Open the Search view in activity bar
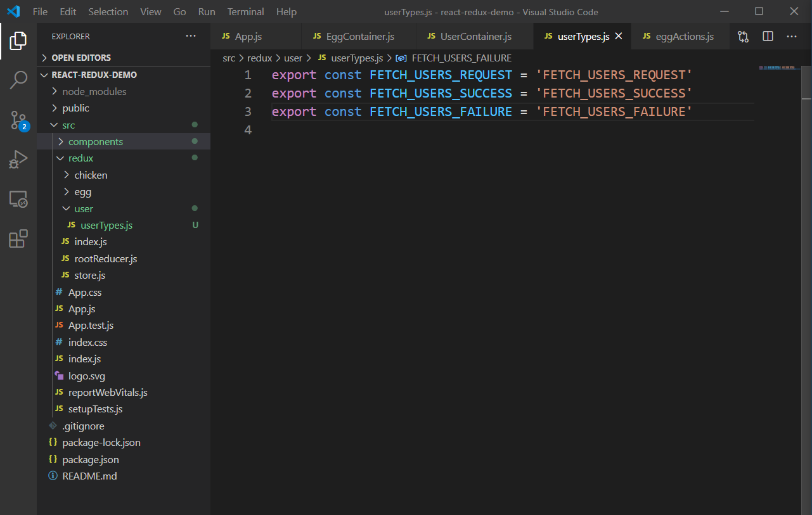Image resolution: width=812 pixels, height=515 pixels. point(18,80)
